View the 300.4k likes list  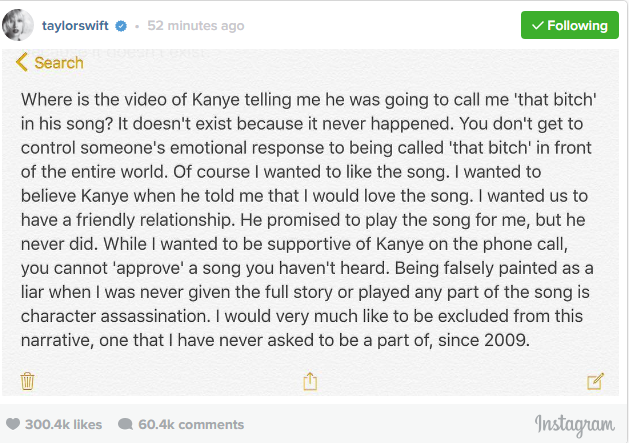63,425
